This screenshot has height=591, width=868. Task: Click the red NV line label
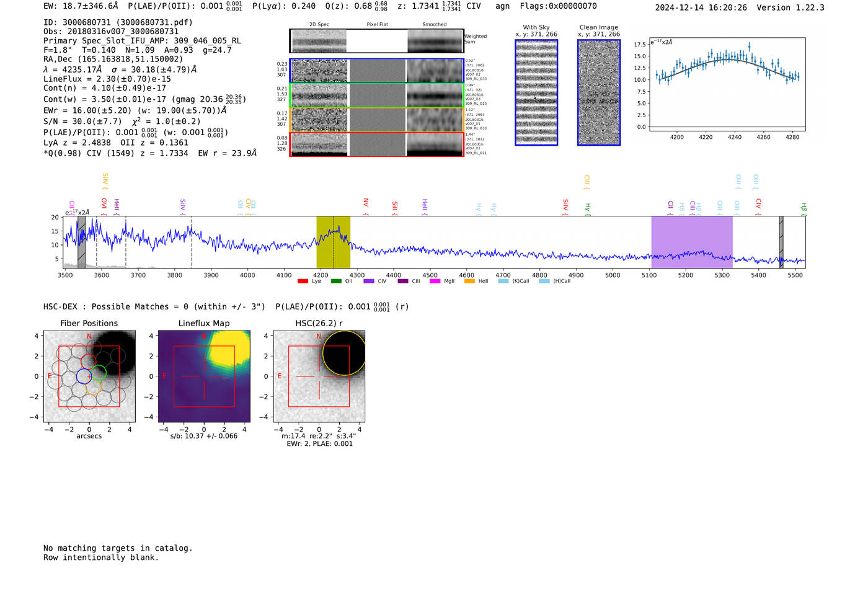(x=366, y=203)
